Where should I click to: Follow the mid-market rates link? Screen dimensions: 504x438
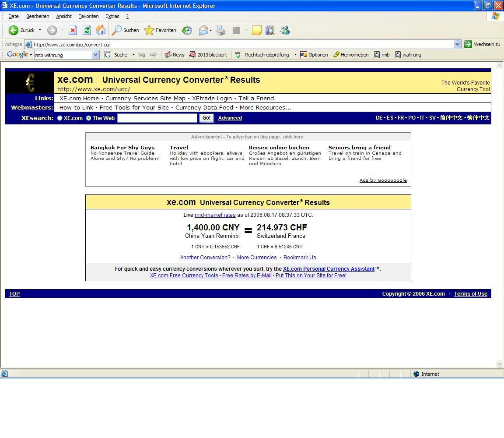pos(215,215)
